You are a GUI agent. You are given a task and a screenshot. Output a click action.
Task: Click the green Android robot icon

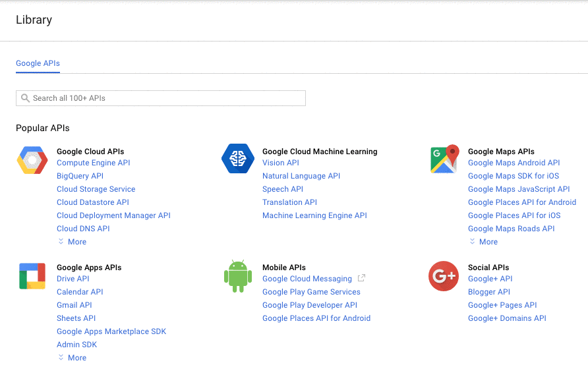click(x=238, y=276)
